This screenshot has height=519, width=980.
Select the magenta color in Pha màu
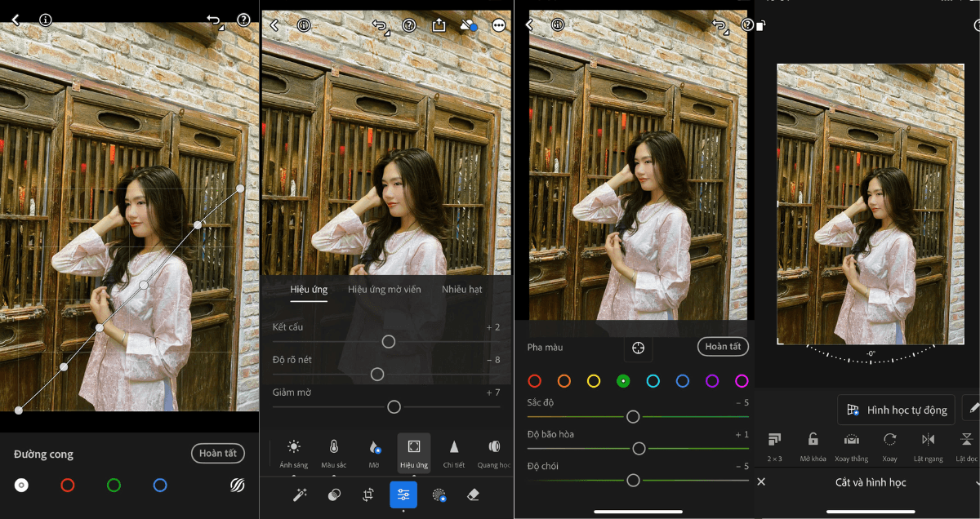tap(742, 381)
